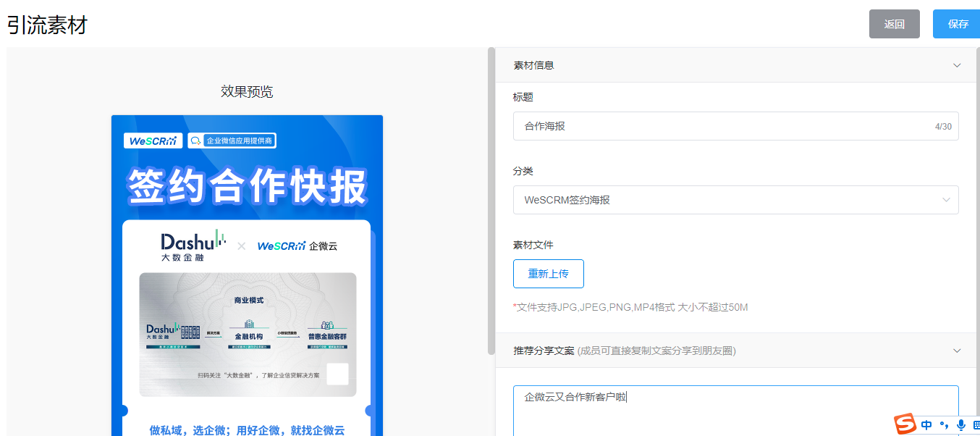Click the QR code placeholder on poster
The image size is (980, 436).
point(337,374)
